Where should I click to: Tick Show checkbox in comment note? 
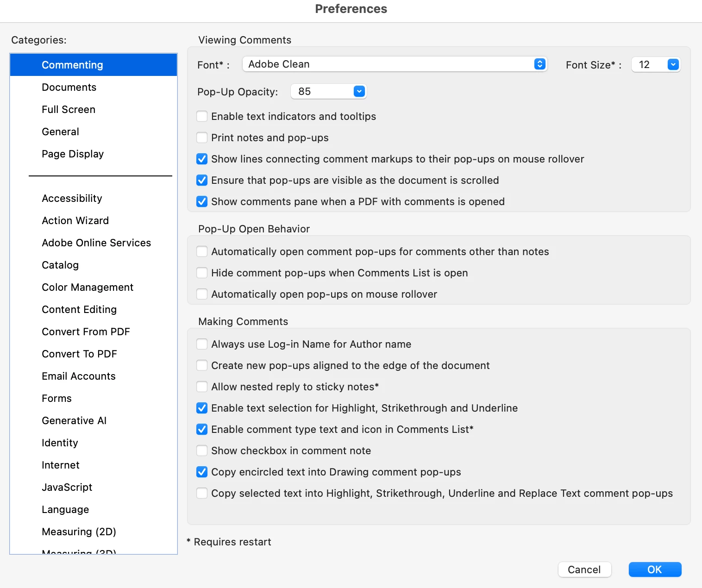pos(202,450)
